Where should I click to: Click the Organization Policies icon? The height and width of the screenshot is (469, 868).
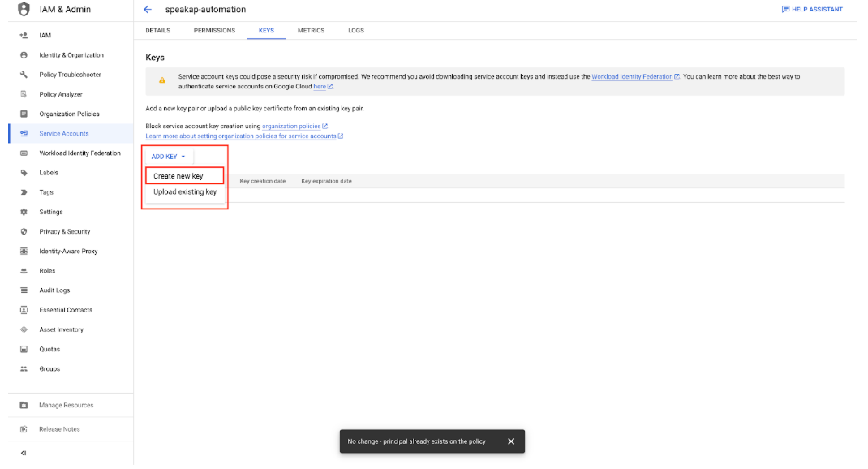coord(24,114)
